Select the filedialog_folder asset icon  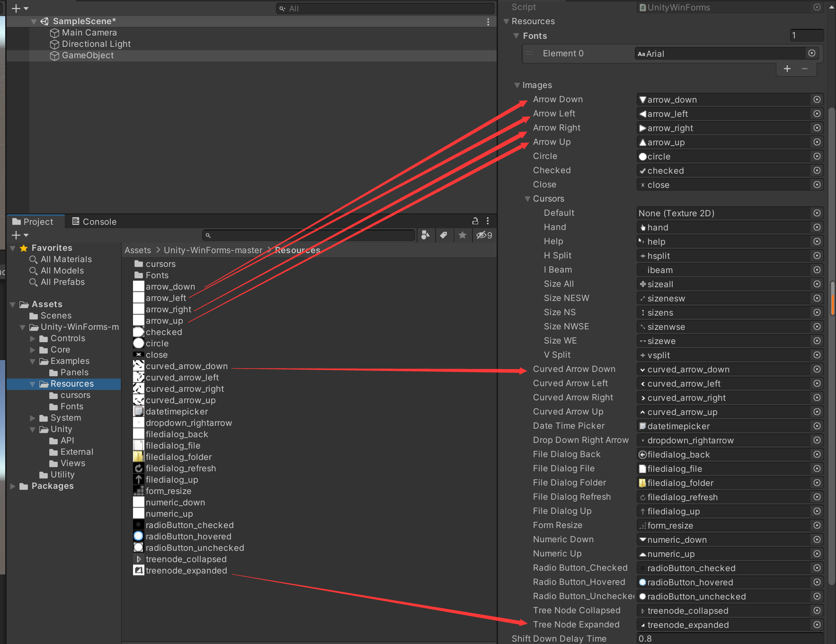click(138, 457)
